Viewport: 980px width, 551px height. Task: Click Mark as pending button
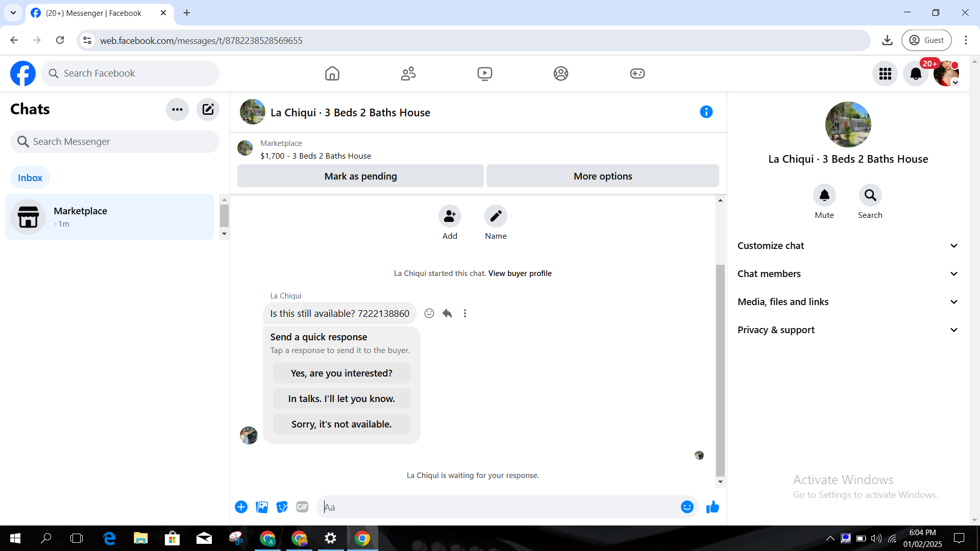(360, 176)
